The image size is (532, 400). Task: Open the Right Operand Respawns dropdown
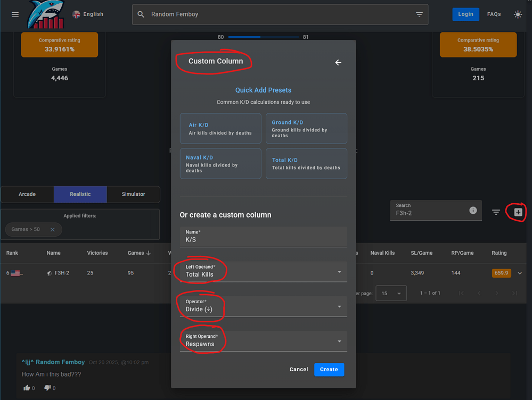point(263,341)
